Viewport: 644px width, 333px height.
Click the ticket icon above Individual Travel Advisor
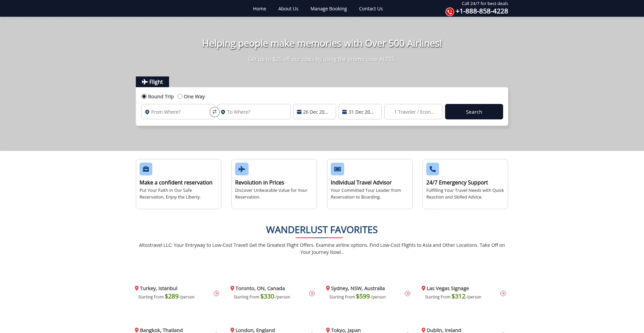click(x=337, y=169)
